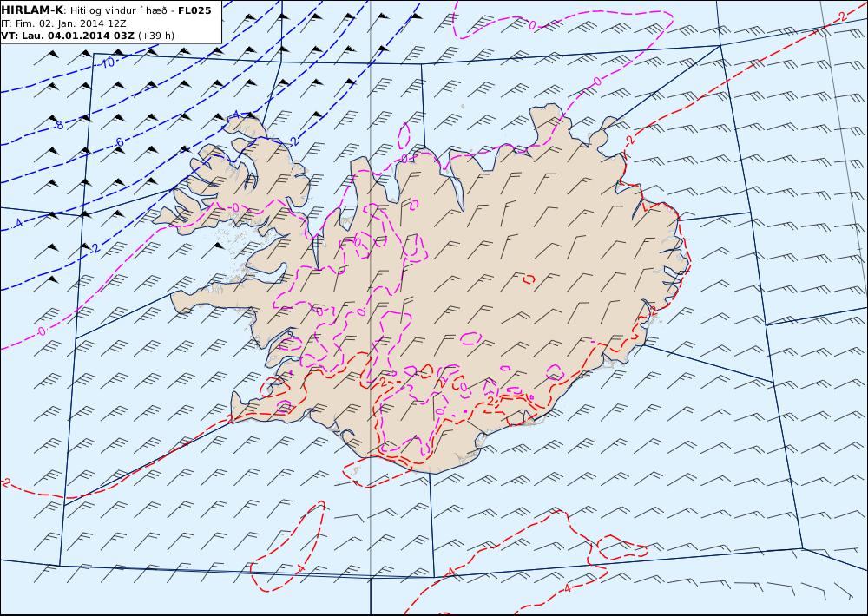Click the HIRLAM-K model title text
Screen dimensions: 868x616
(33, 10)
